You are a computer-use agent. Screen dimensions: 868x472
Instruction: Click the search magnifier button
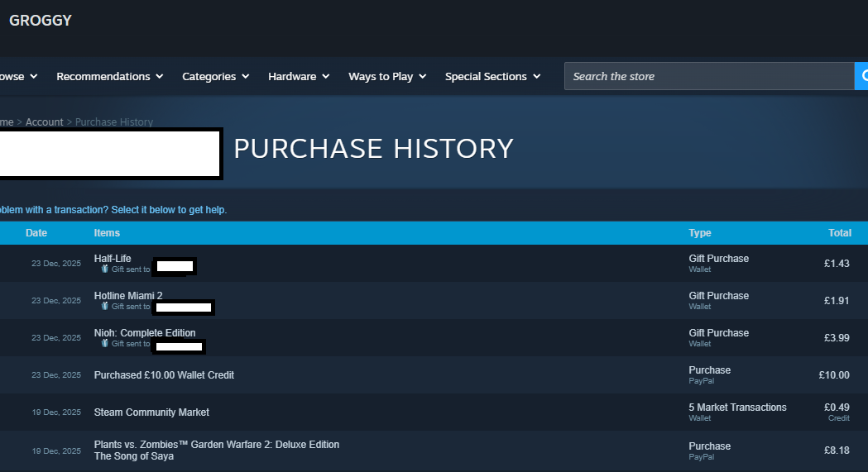pyautogui.click(x=861, y=76)
